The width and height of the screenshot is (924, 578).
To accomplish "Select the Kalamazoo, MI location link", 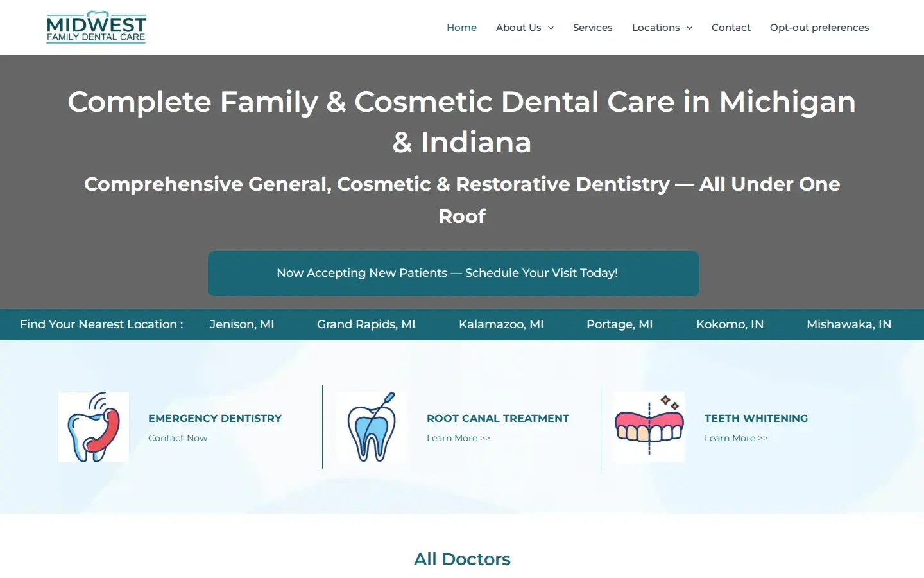I will click(501, 324).
